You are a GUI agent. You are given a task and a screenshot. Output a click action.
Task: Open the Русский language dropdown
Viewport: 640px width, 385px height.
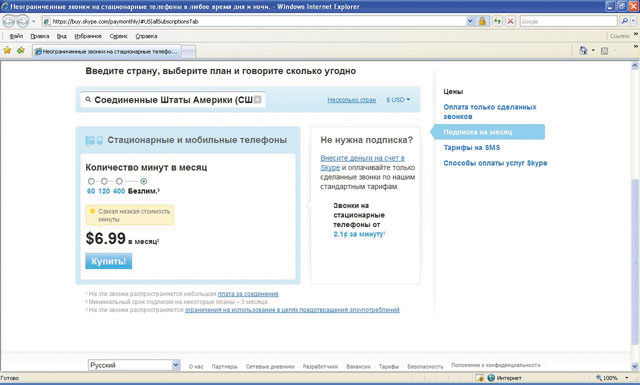(x=134, y=365)
